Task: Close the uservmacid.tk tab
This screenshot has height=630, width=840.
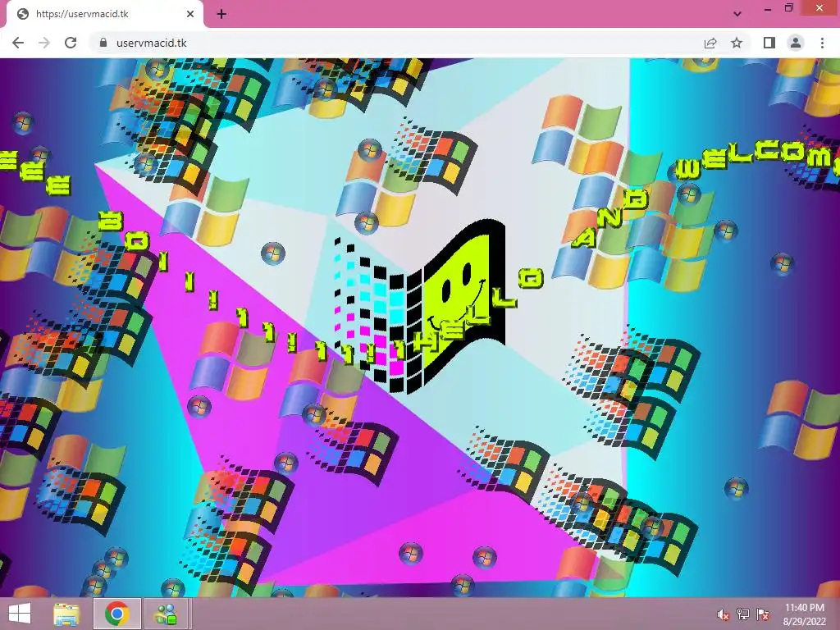Action: pos(189,14)
